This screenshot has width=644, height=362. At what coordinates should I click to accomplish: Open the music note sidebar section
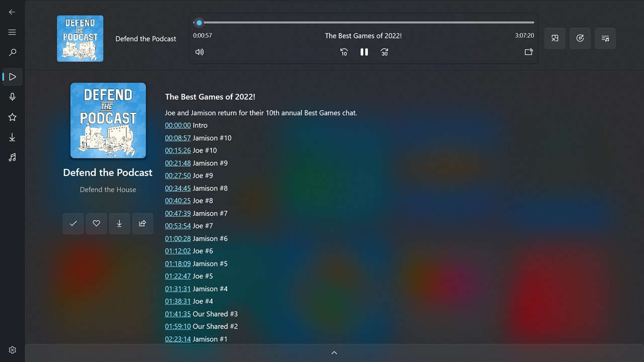[13, 157]
